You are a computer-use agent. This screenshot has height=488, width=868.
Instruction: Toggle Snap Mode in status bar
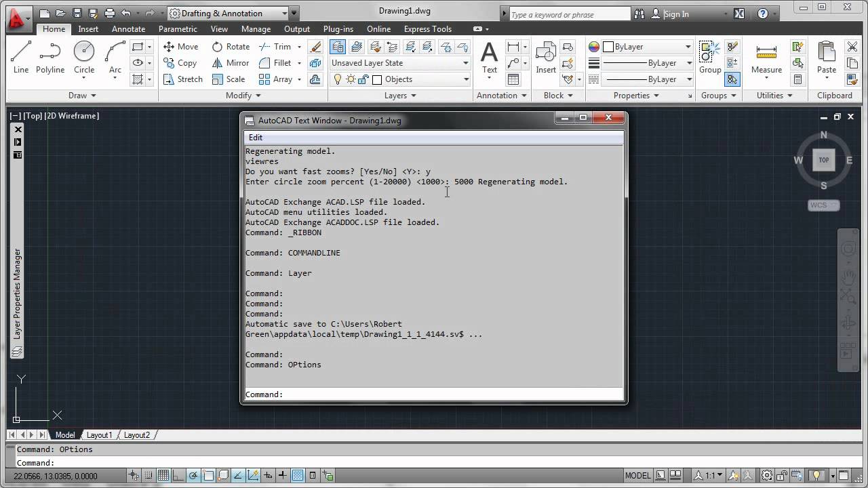pos(149,476)
